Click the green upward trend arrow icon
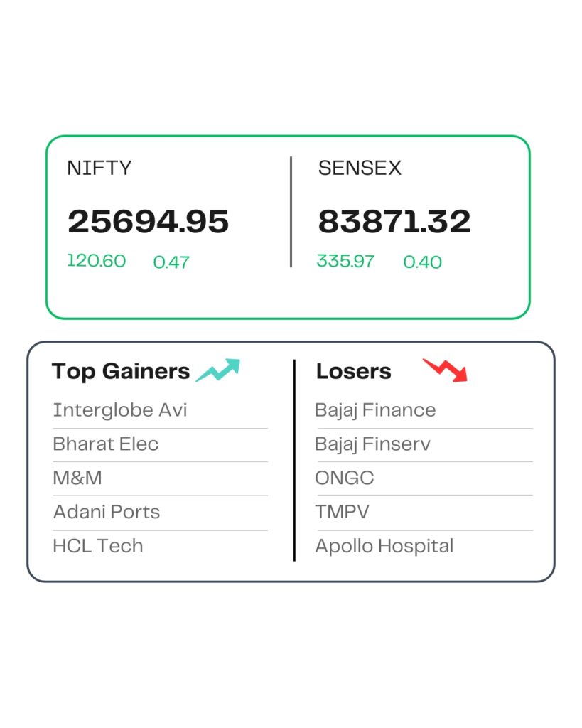Image resolution: width=582 pixels, height=728 pixels. (218, 370)
